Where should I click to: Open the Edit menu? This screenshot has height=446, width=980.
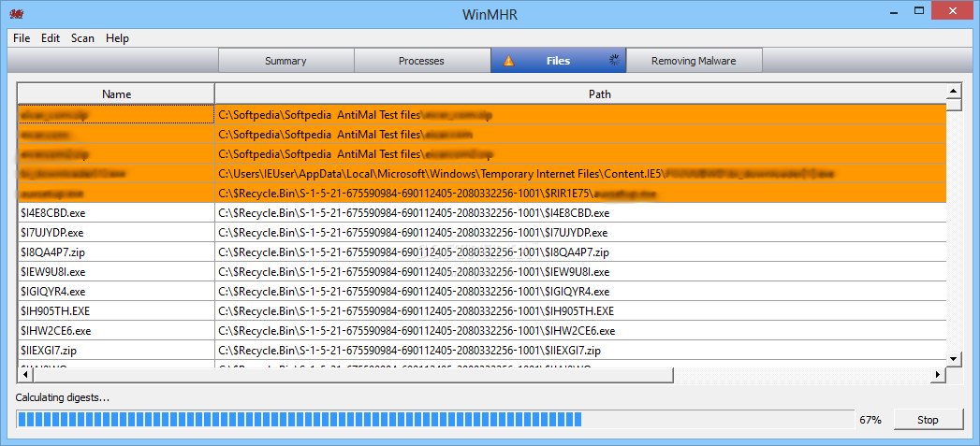(51, 38)
